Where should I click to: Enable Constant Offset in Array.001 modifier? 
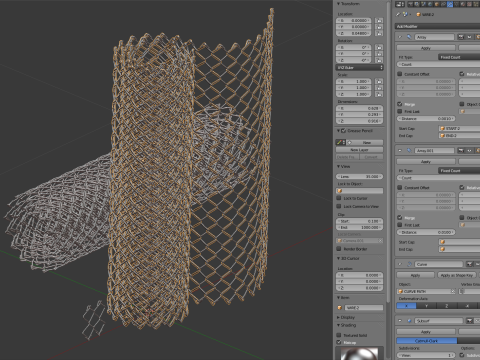click(400, 188)
